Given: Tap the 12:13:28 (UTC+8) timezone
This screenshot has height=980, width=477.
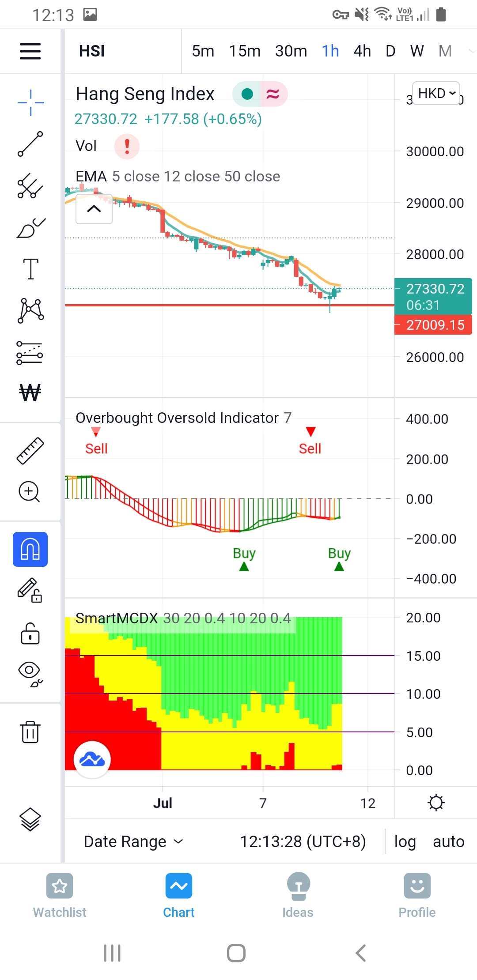Looking at the screenshot, I should (x=303, y=841).
